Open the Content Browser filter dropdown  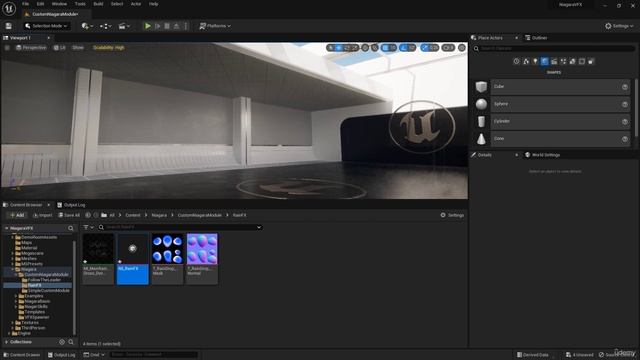[x=88, y=227]
